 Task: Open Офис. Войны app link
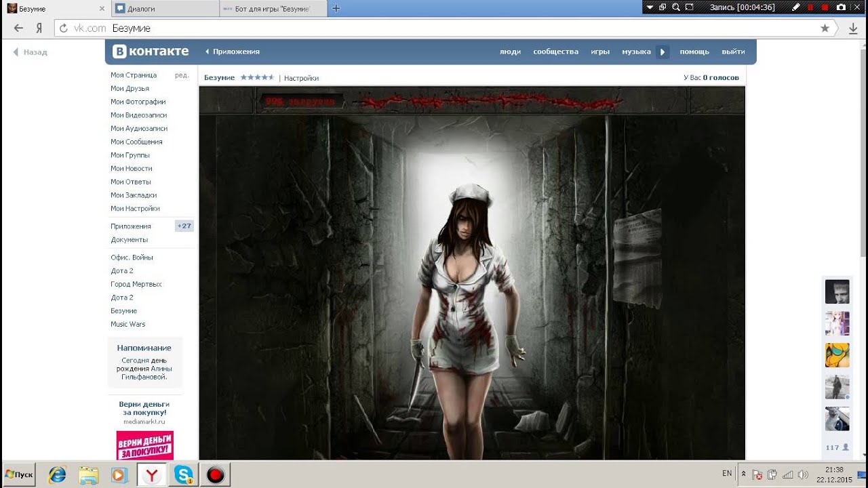click(x=132, y=258)
